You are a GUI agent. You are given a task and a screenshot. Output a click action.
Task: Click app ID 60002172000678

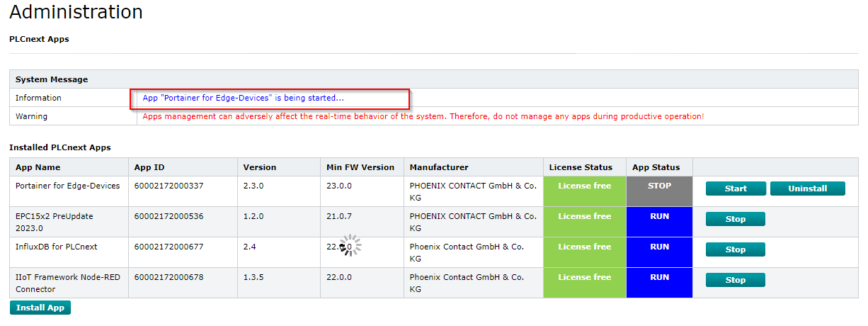click(x=169, y=277)
